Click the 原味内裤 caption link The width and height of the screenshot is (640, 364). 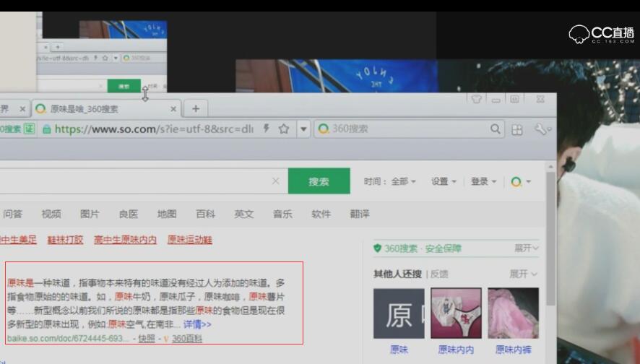point(513,350)
